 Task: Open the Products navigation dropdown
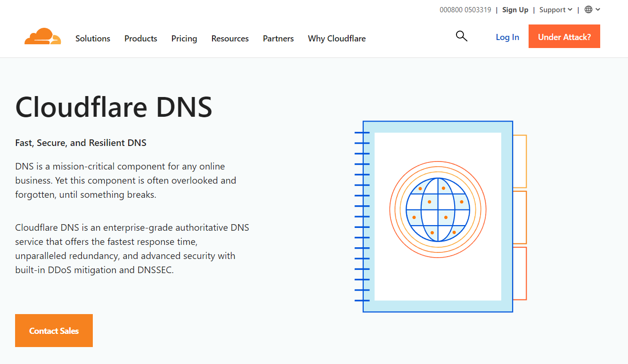[x=140, y=39]
